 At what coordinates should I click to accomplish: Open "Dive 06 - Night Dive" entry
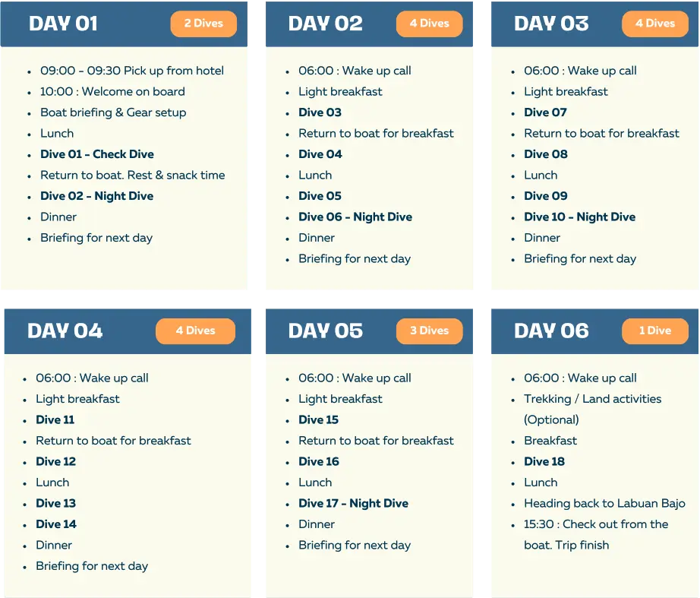(355, 217)
